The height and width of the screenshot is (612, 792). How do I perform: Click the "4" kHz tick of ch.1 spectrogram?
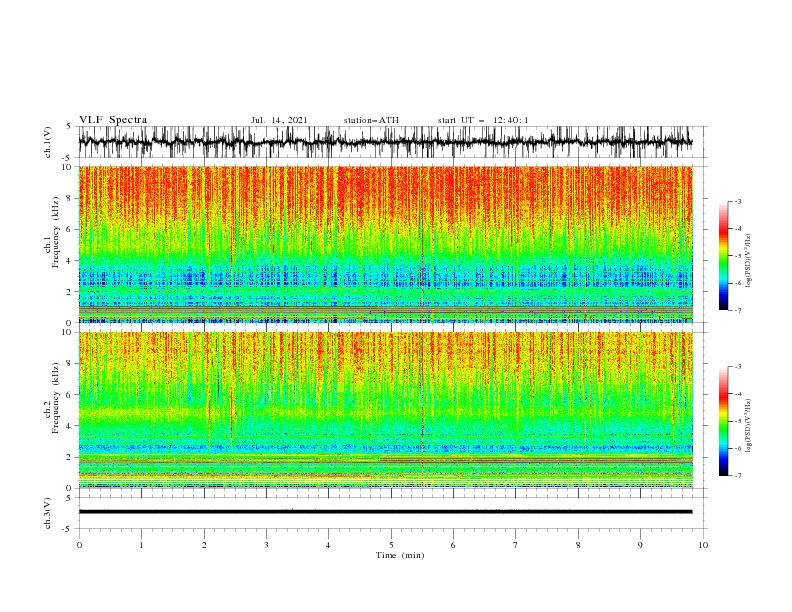click(71, 261)
